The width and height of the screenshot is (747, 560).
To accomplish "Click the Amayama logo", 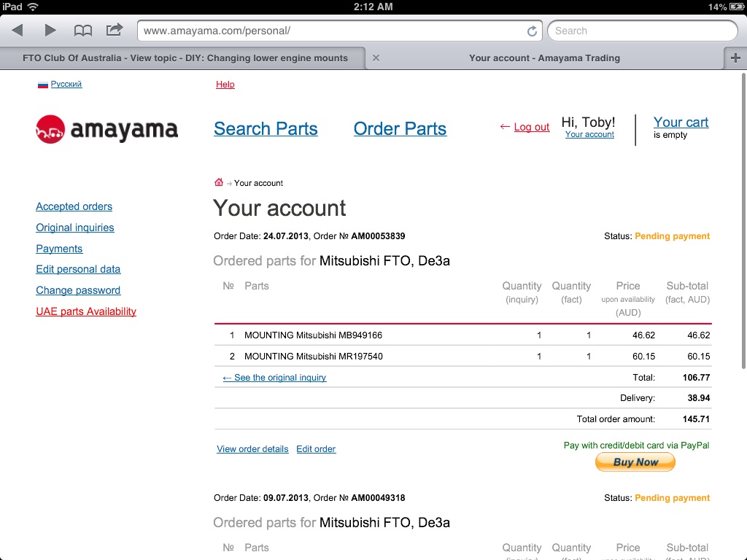I will tap(107, 129).
